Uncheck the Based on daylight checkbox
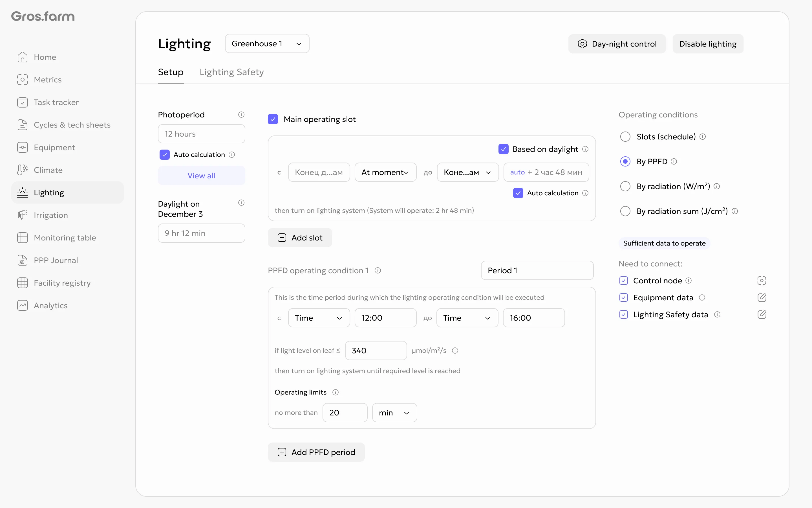This screenshot has height=508, width=812. 503,149
